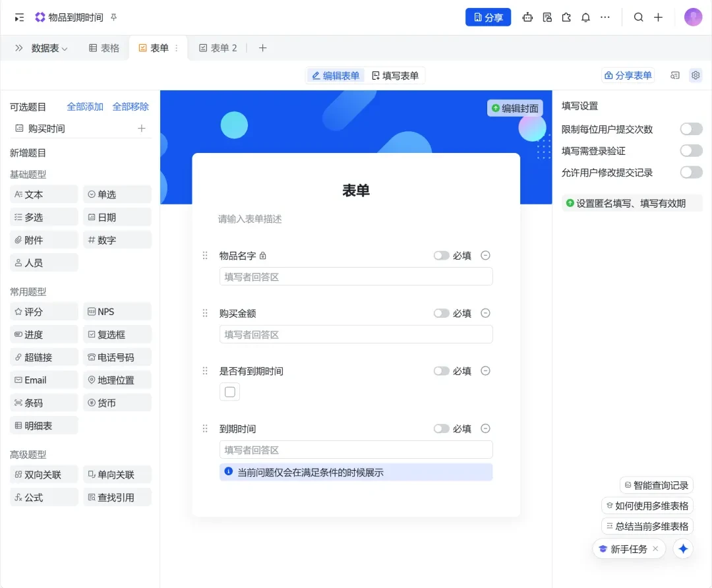Expand the collapsed panel double-chevron icon
Image resolution: width=712 pixels, height=588 pixels.
pyautogui.click(x=18, y=47)
